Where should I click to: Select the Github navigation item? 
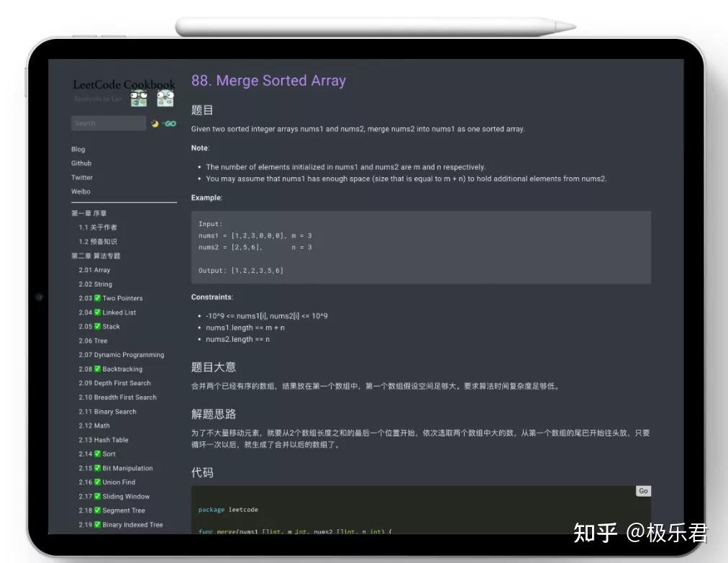tap(81, 163)
